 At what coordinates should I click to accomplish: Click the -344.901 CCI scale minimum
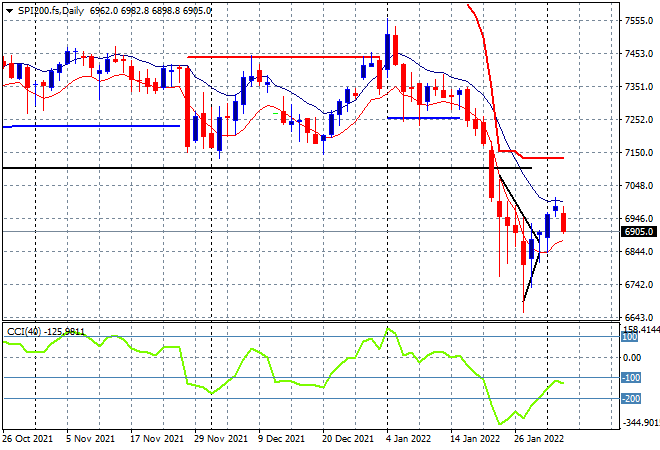(x=641, y=422)
